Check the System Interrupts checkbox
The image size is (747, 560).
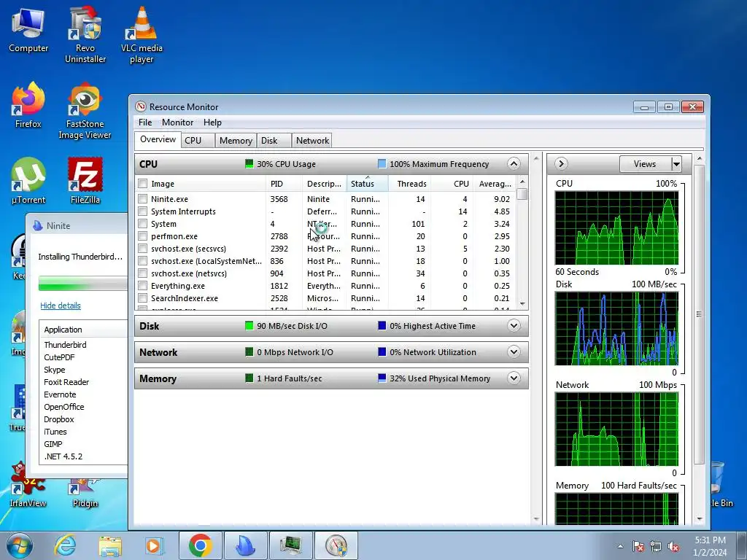coord(142,211)
